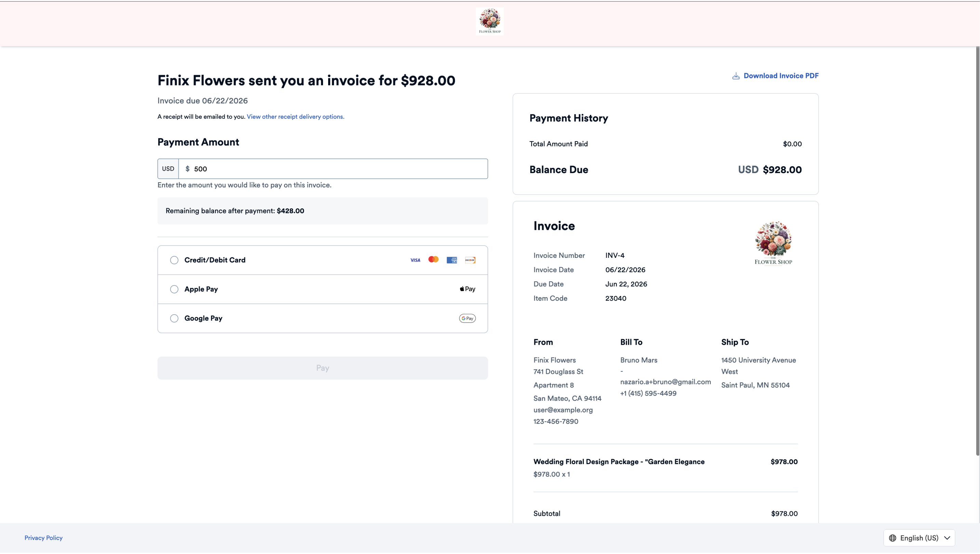
Task: Click the Pay button
Action: point(323,368)
